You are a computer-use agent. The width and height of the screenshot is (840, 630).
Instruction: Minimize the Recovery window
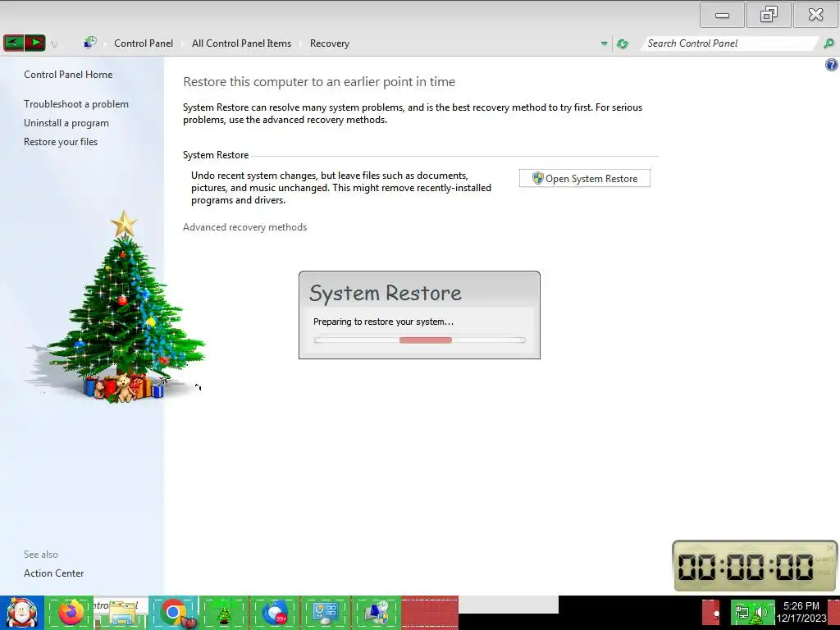722,15
